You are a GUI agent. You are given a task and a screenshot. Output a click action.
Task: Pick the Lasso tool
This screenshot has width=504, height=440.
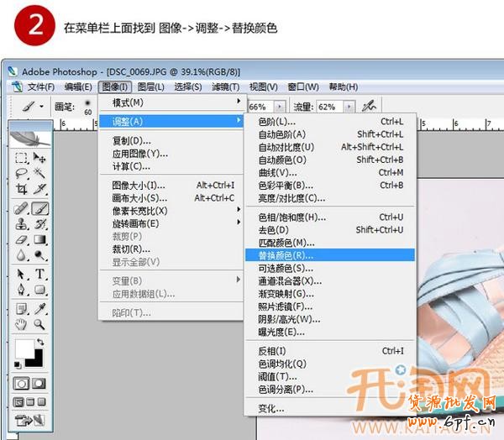click(x=22, y=174)
